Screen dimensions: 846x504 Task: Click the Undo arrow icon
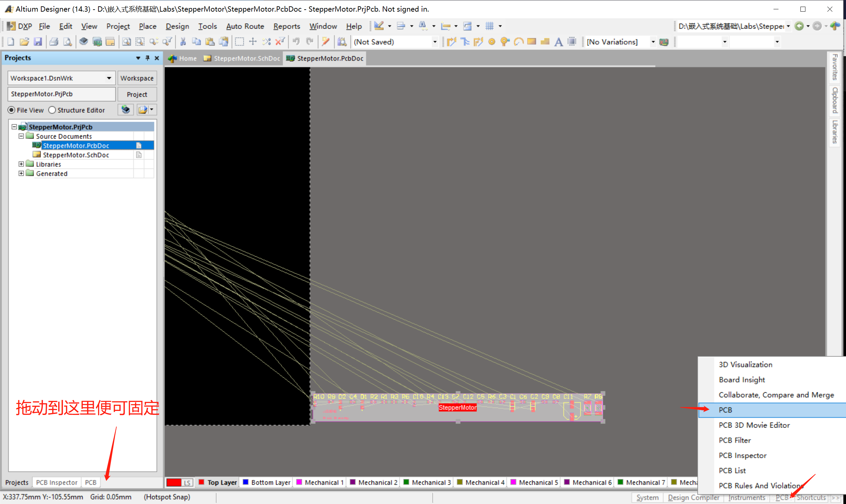tap(296, 42)
